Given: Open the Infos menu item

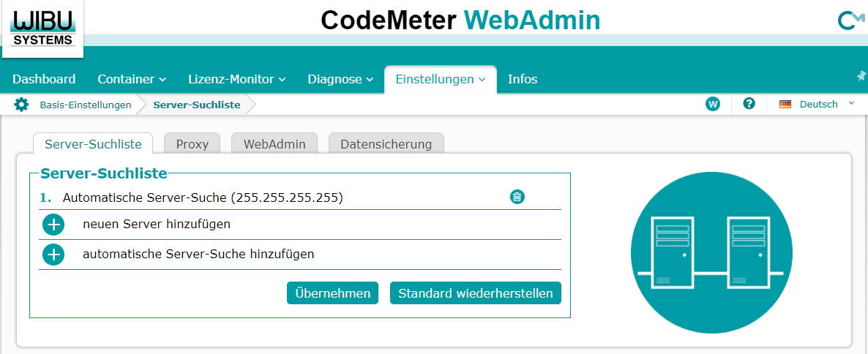Looking at the screenshot, I should (x=523, y=79).
